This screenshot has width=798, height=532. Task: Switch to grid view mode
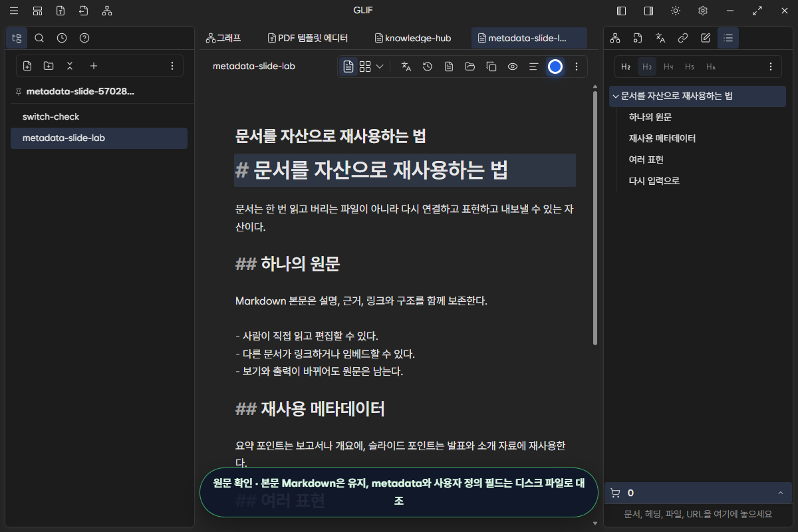(365, 66)
